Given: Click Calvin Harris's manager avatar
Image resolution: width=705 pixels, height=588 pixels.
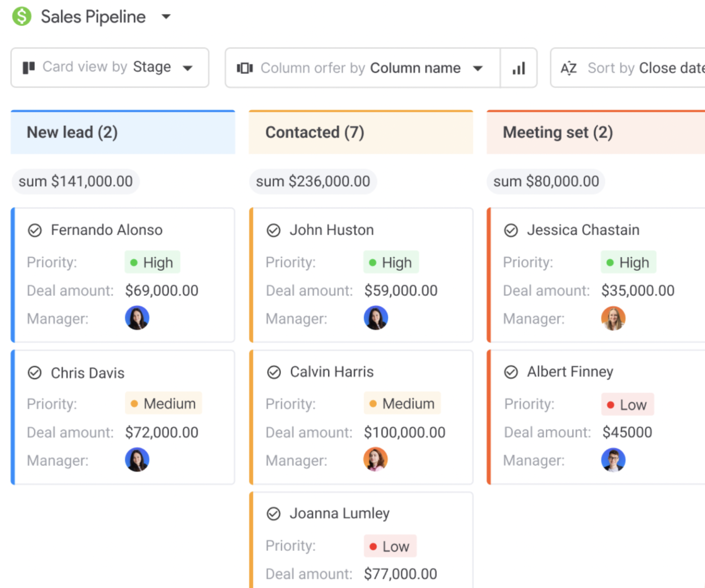Looking at the screenshot, I should tap(375, 460).
